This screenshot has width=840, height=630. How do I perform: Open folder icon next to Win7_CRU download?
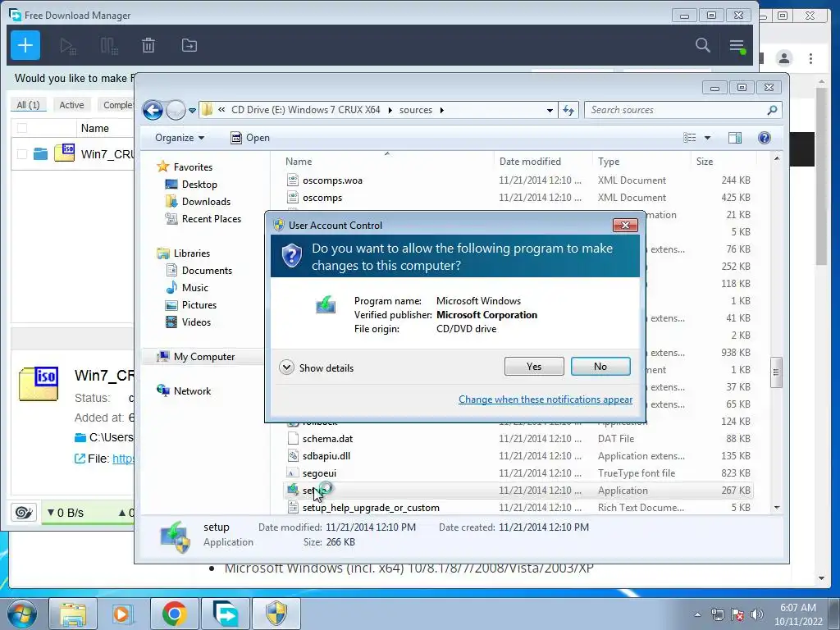(41, 154)
